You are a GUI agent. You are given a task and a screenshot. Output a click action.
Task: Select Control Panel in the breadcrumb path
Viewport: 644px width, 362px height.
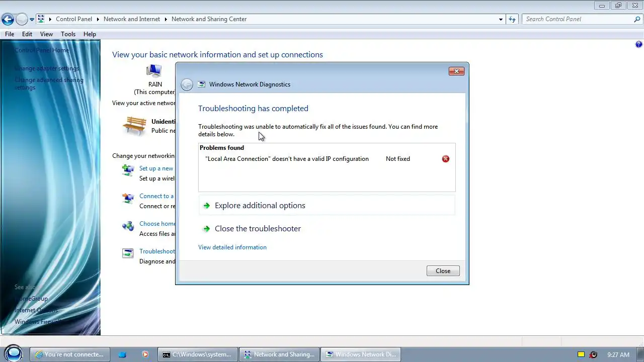[74, 19]
